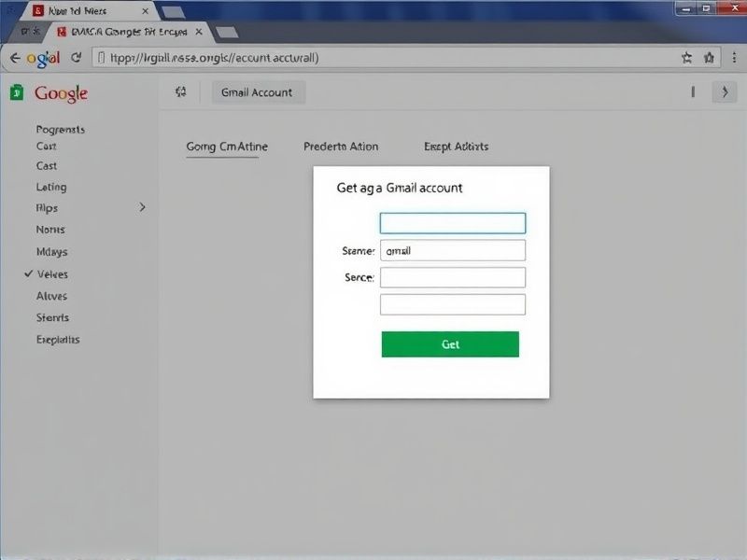Close the 'GMIGR Gangle' browser tab
The image size is (747, 560).
(199, 32)
